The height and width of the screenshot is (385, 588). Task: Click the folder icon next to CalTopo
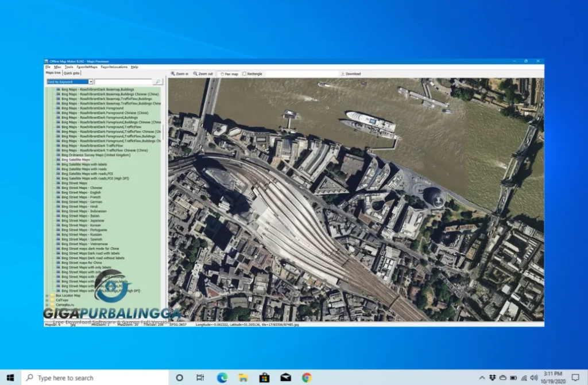[x=52, y=301]
